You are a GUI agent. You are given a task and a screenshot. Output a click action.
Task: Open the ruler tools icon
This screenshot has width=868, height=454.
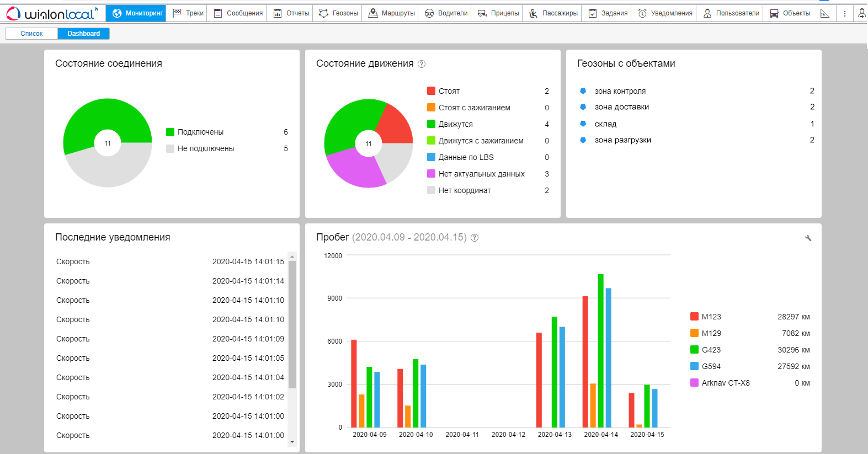(824, 13)
